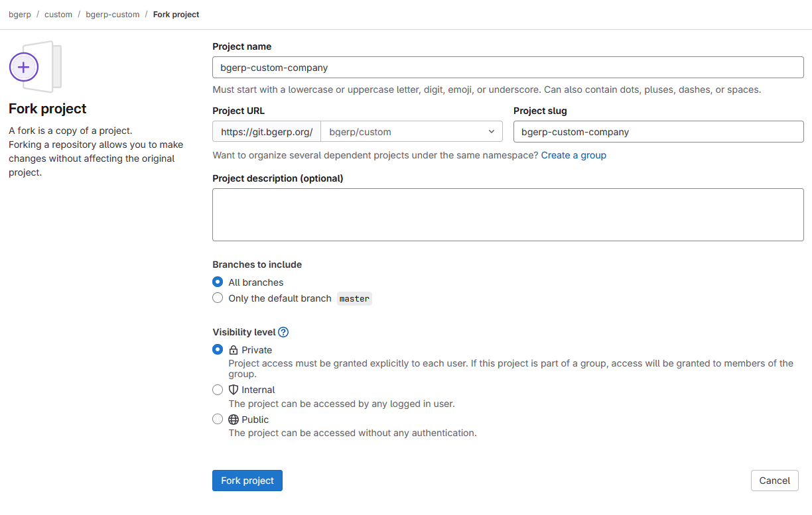Open the custom breadcrumb entry

point(58,14)
